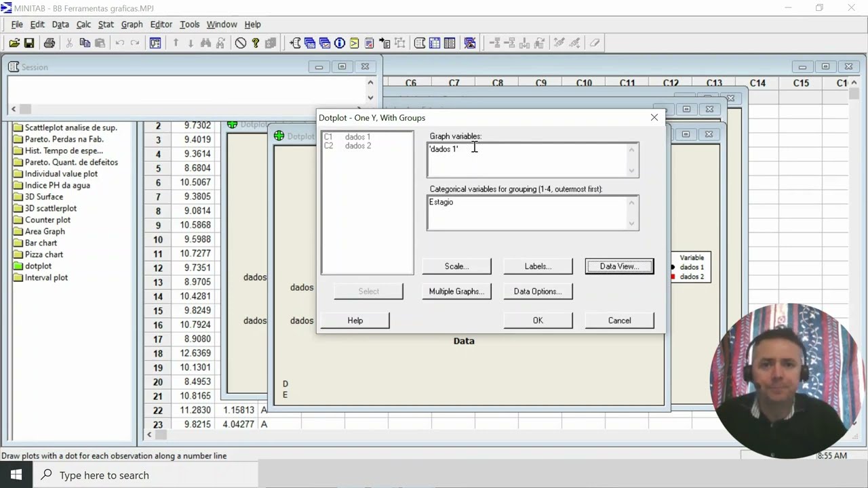Select 'C2 dados 2' in the variable list
The height and width of the screenshot is (488, 868).
347,146
